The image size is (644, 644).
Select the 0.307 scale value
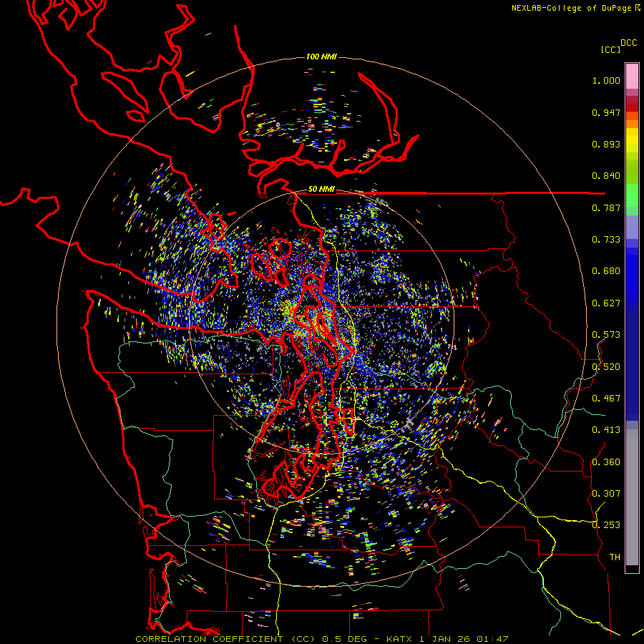pyautogui.click(x=606, y=494)
